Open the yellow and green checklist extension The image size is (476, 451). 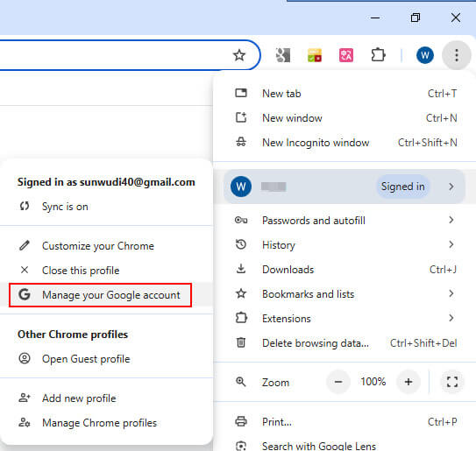tap(315, 55)
